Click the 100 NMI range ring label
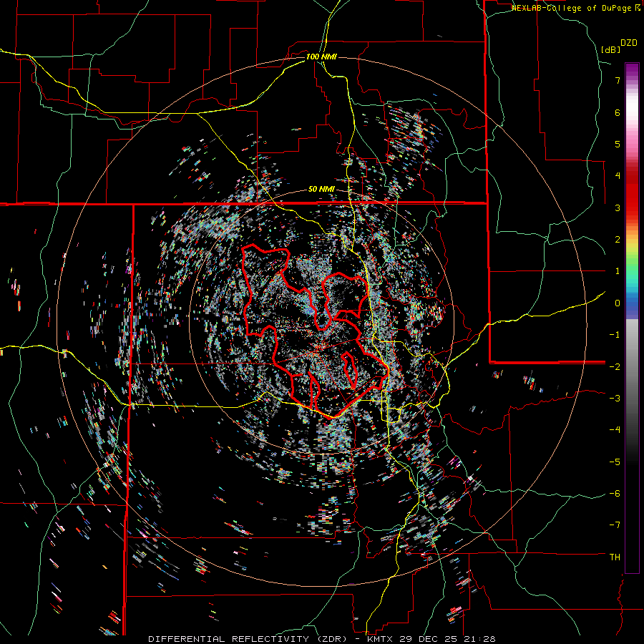Image resolution: width=644 pixels, height=644 pixels. pos(321,57)
